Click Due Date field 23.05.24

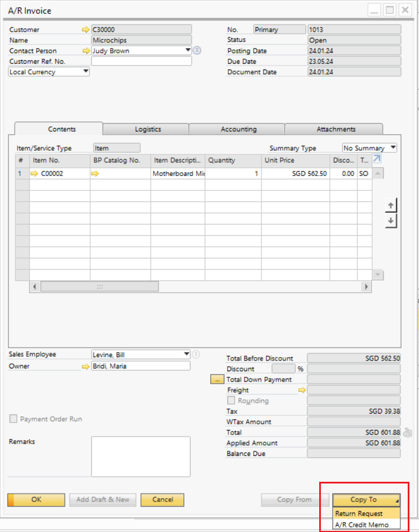tap(354, 61)
